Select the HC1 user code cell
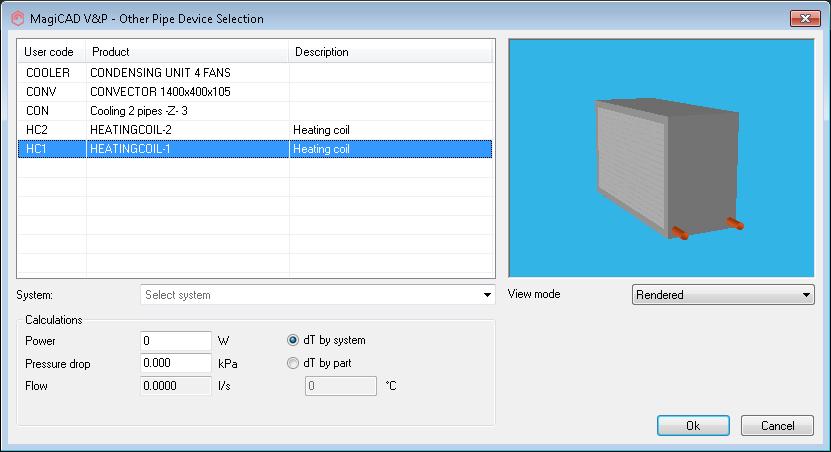Image resolution: width=831 pixels, height=452 pixels. (x=52, y=149)
